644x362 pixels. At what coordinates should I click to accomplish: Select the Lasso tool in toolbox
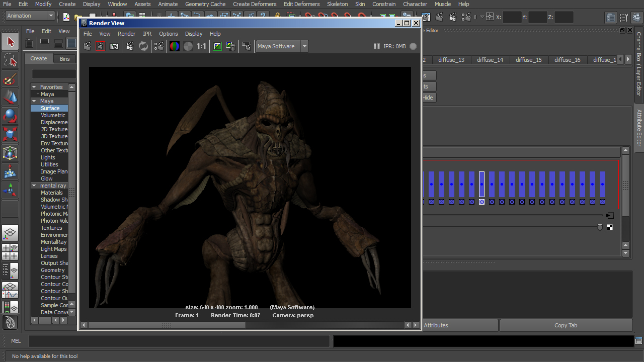(x=10, y=61)
